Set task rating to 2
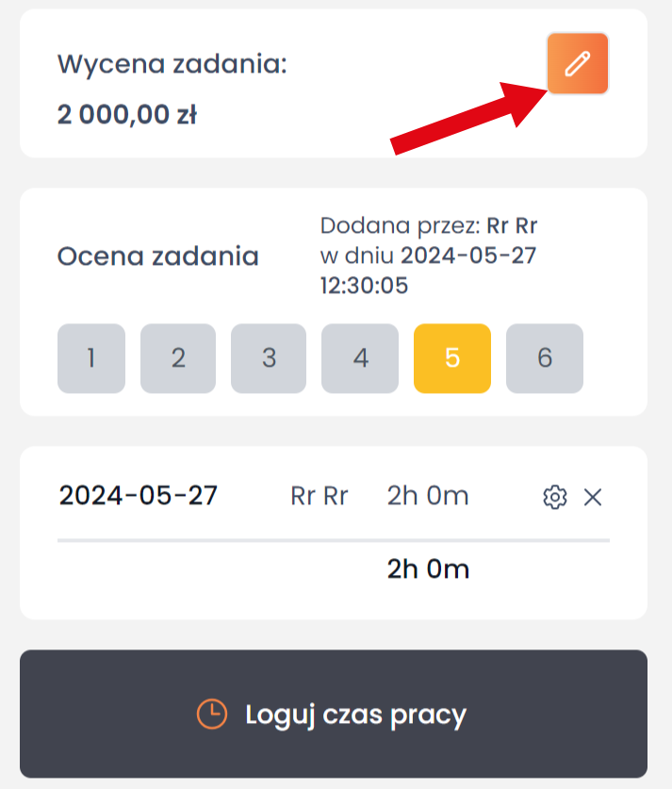The height and width of the screenshot is (789, 672). click(178, 358)
